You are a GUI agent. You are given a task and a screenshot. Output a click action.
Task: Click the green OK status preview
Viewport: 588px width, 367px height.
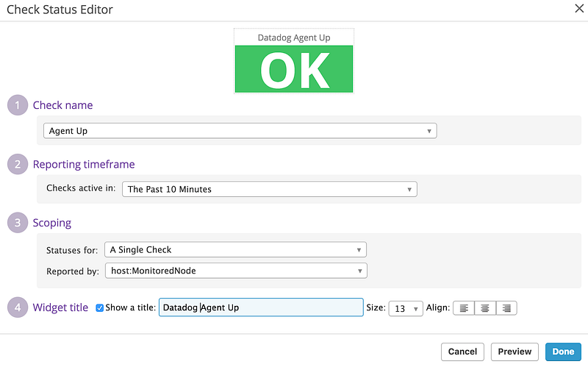pyautogui.click(x=294, y=69)
